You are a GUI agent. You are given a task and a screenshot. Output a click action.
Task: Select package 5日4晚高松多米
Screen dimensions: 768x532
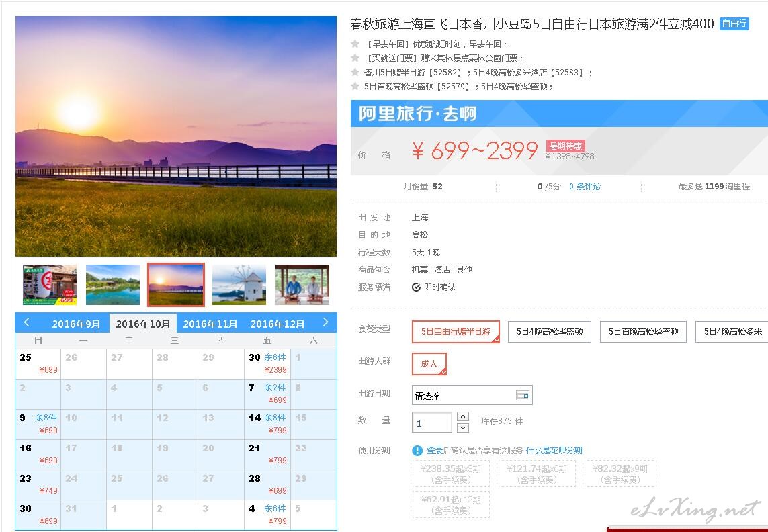coord(732,332)
